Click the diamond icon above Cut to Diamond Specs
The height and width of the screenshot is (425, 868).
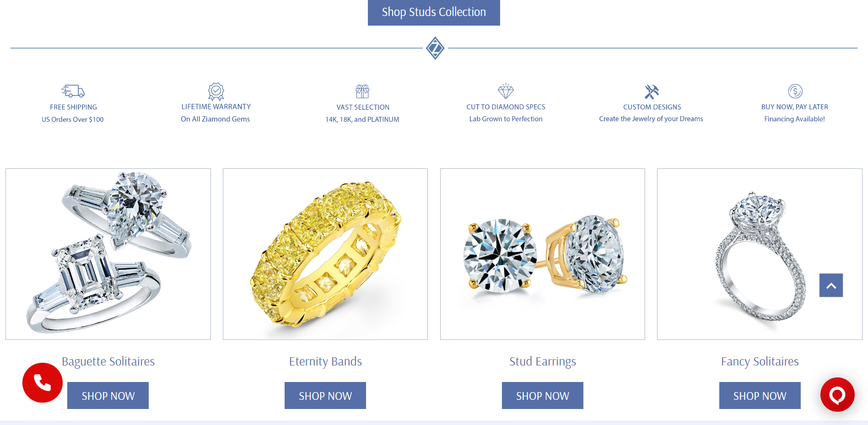coord(506,91)
